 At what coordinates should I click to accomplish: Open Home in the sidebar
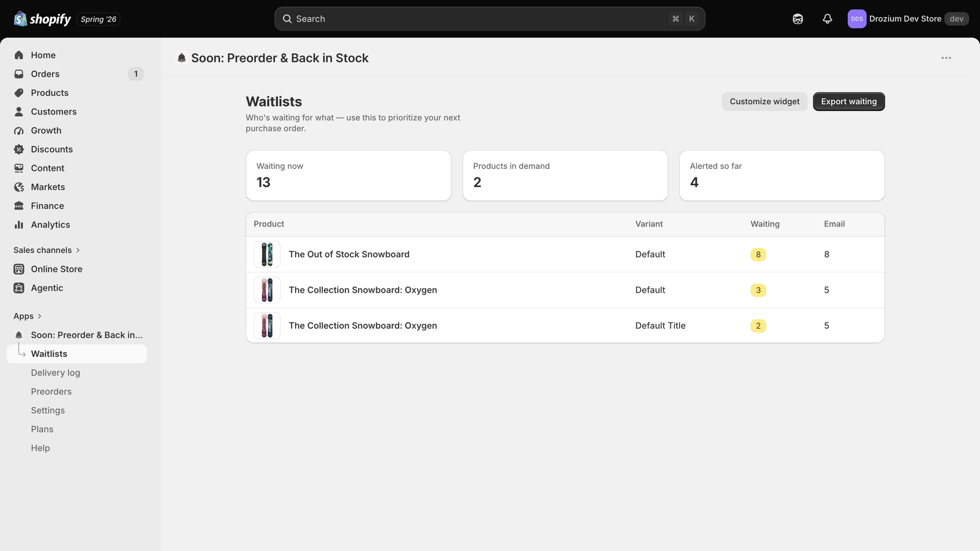click(x=77, y=55)
